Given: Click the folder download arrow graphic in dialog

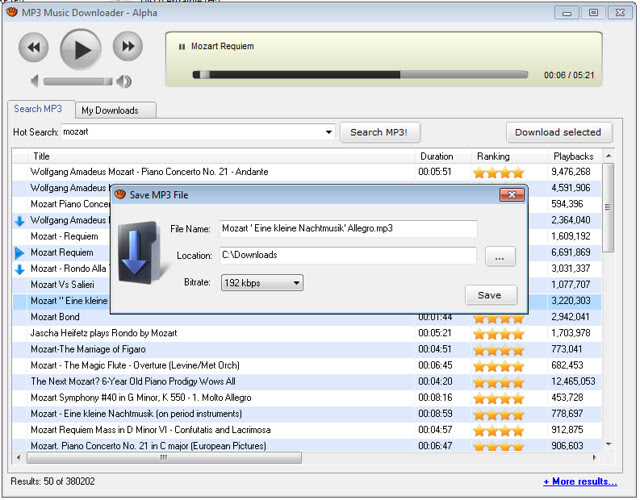Looking at the screenshot, I should click(x=140, y=253).
